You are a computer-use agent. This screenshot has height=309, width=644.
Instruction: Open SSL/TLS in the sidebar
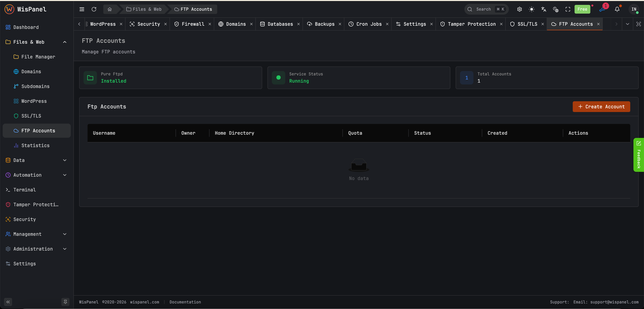pos(37,116)
